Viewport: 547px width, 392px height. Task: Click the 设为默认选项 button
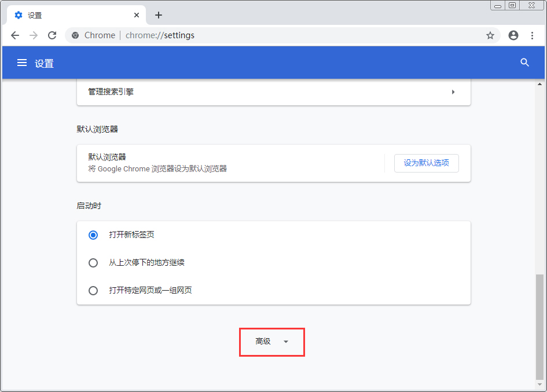(x=426, y=163)
